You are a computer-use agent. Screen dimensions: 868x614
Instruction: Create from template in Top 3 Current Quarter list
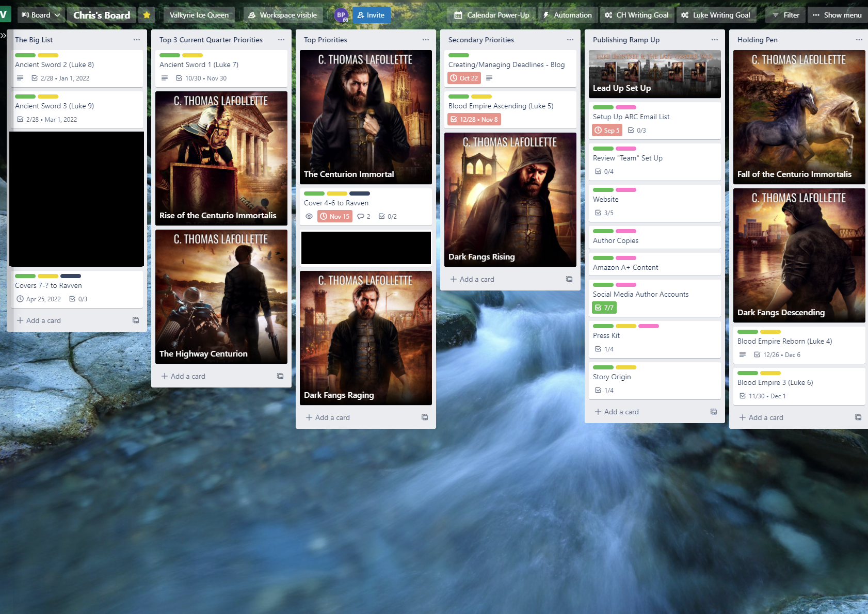(x=280, y=376)
